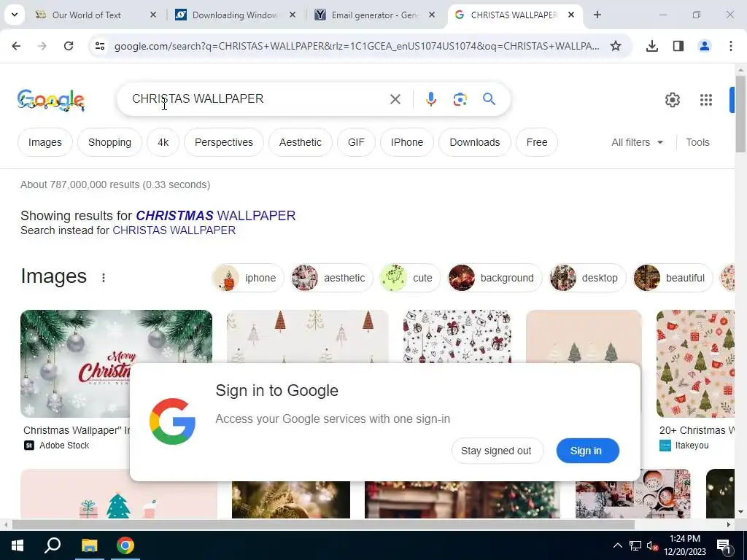The width and height of the screenshot is (747, 560).
Task: Open the fireplace Christmas tree thumbnail
Action: tap(462, 499)
